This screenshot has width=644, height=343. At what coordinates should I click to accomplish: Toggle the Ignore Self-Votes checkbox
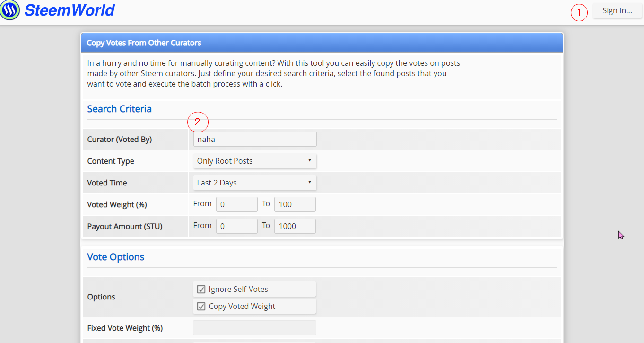pos(201,289)
